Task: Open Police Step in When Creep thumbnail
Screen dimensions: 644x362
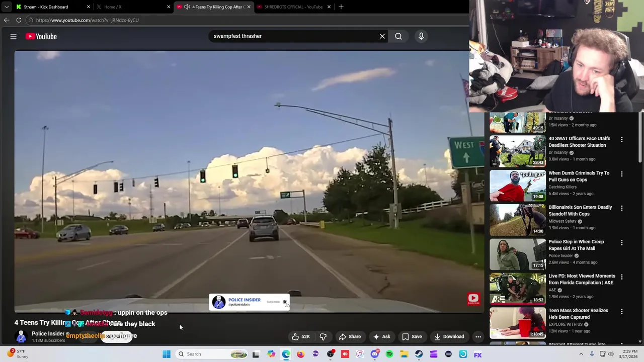Action: 518,254
